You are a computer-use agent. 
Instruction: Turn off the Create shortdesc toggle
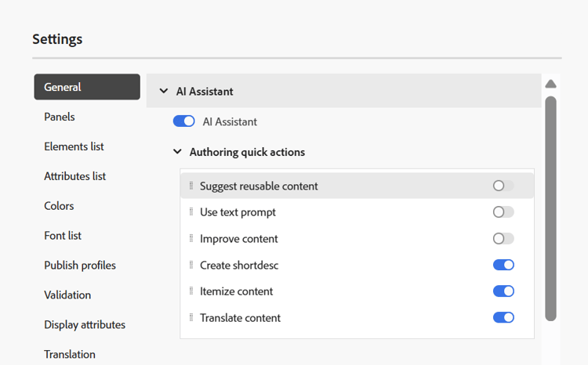point(503,266)
